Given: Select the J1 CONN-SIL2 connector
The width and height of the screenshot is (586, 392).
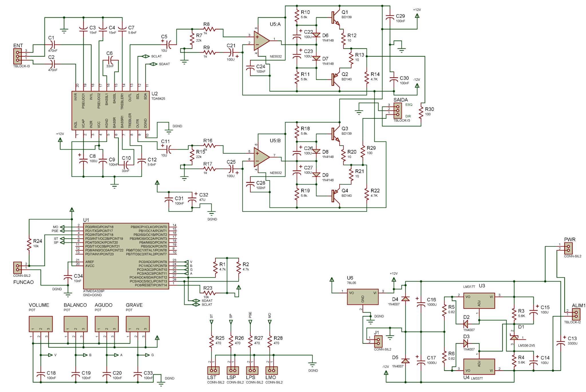Looking at the screenshot, I should coord(378,341).
